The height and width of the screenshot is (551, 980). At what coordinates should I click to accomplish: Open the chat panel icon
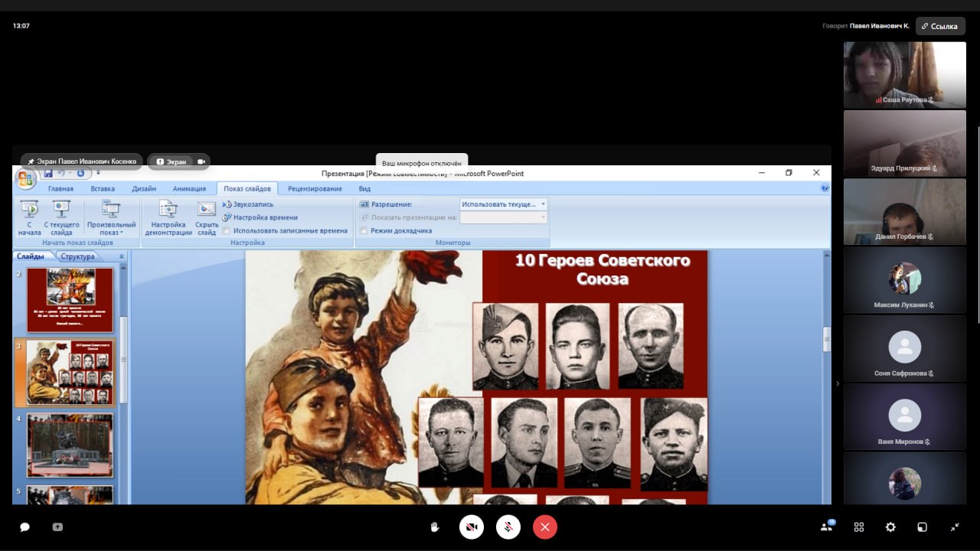24,527
